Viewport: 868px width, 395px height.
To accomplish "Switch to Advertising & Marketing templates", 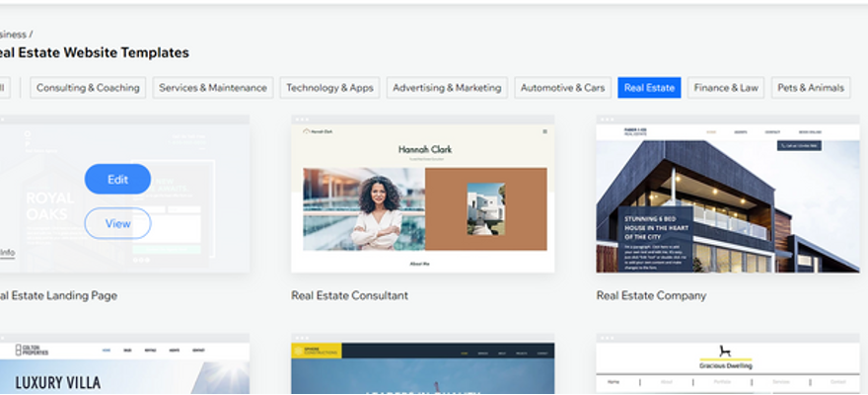I will [447, 88].
